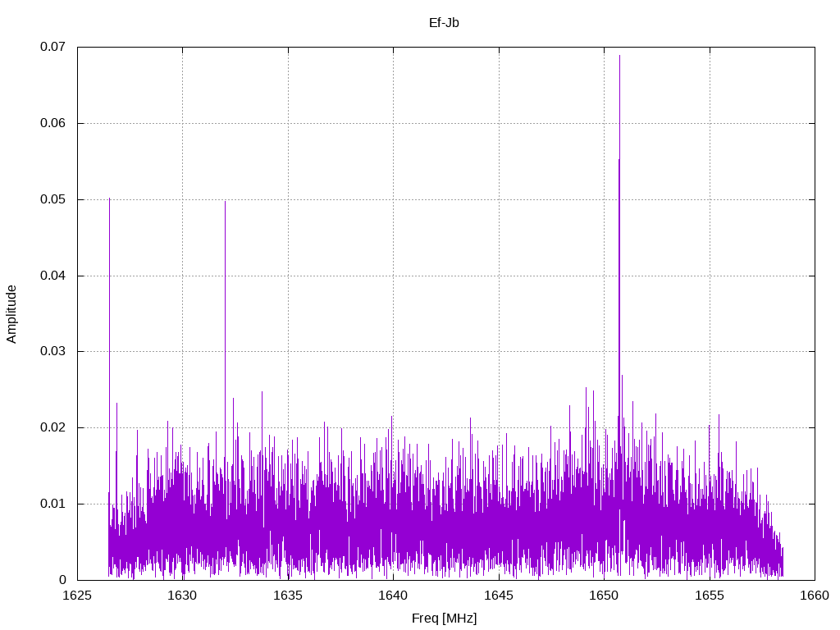
Task: Click y-axis tick label 0.04
Action: [x=52, y=276]
